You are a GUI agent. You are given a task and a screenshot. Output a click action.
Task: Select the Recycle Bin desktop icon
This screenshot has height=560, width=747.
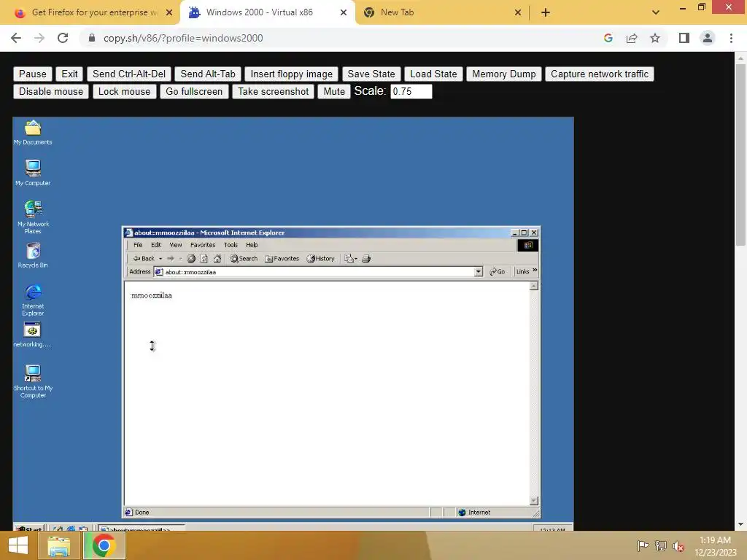33,254
